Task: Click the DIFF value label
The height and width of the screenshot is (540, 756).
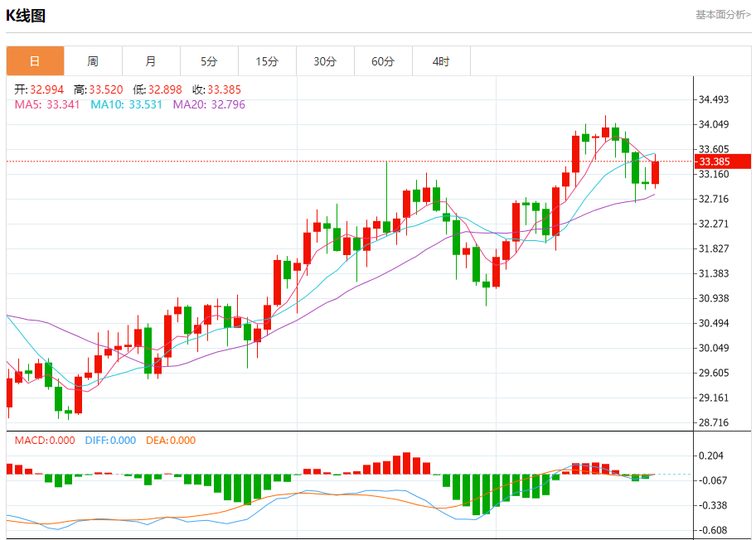Action: [110, 441]
